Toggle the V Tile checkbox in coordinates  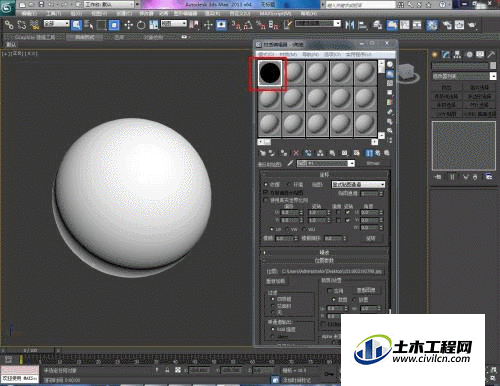[x=348, y=220]
